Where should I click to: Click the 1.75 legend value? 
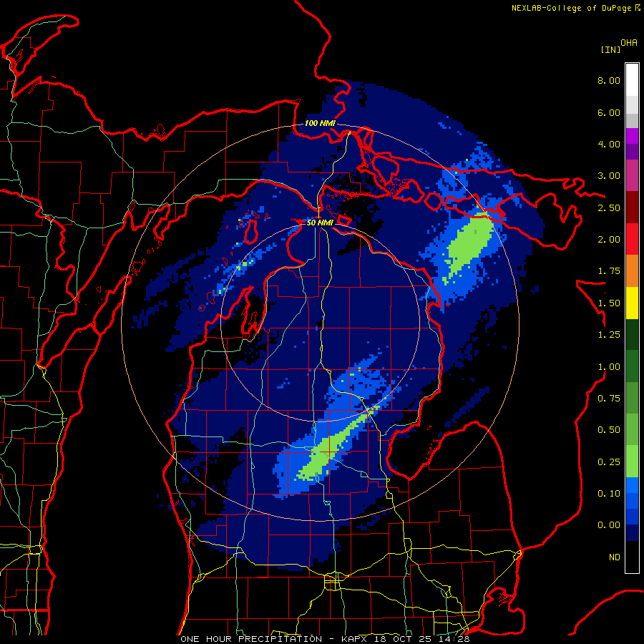[x=609, y=271]
